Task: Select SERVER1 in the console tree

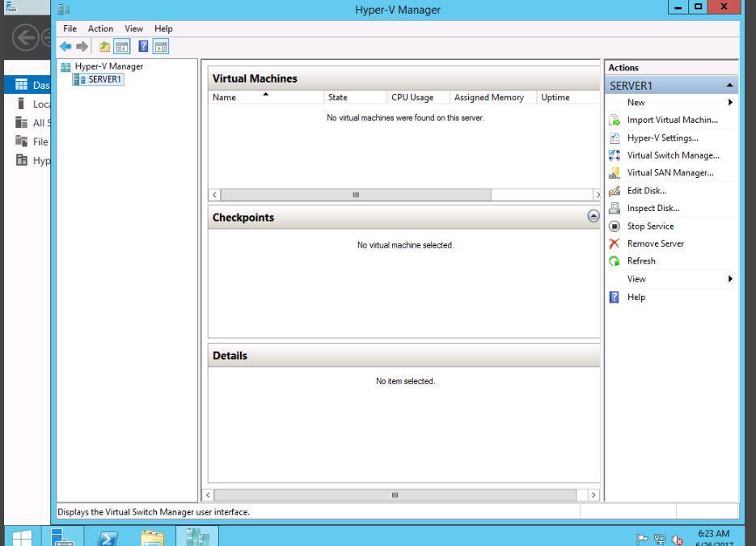Action: [x=105, y=79]
